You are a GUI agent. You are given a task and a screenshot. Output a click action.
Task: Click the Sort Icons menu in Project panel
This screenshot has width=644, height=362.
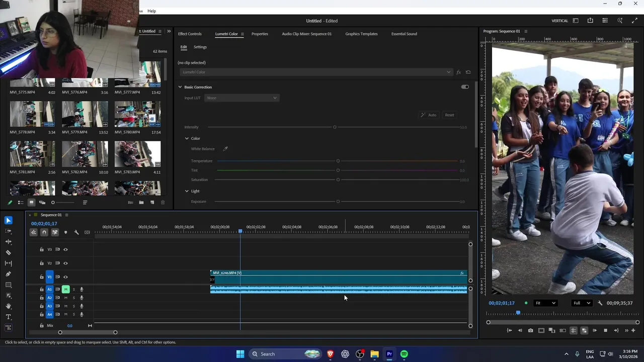point(85,203)
